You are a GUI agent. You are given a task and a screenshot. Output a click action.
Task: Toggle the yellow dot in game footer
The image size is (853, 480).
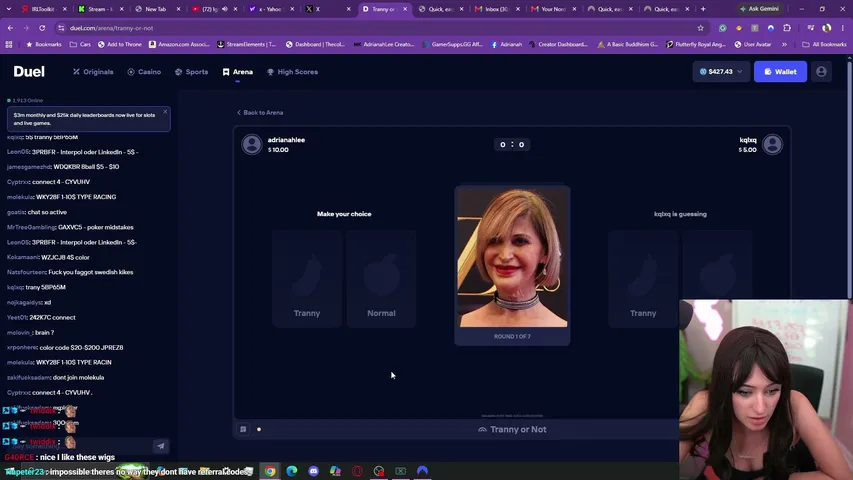(x=259, y=429)
